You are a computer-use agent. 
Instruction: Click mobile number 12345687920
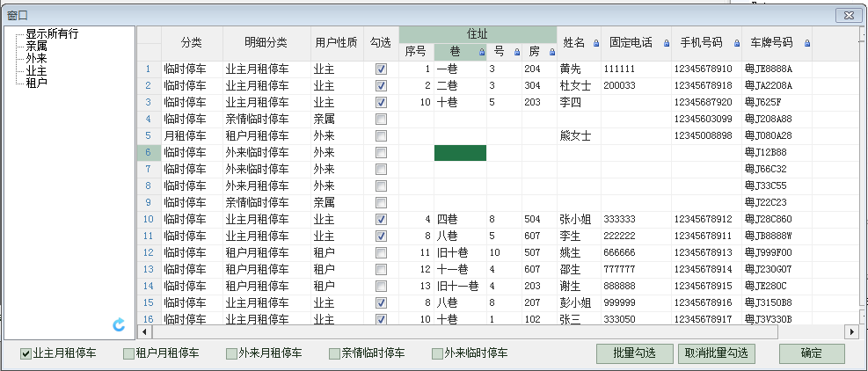tap(703, 103)
